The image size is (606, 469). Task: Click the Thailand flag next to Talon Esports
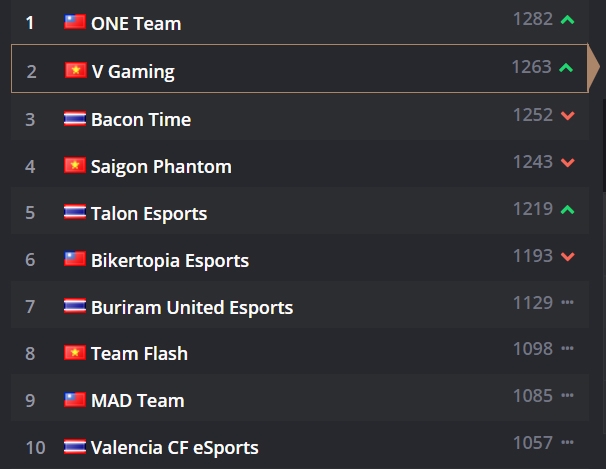point(75,212)
